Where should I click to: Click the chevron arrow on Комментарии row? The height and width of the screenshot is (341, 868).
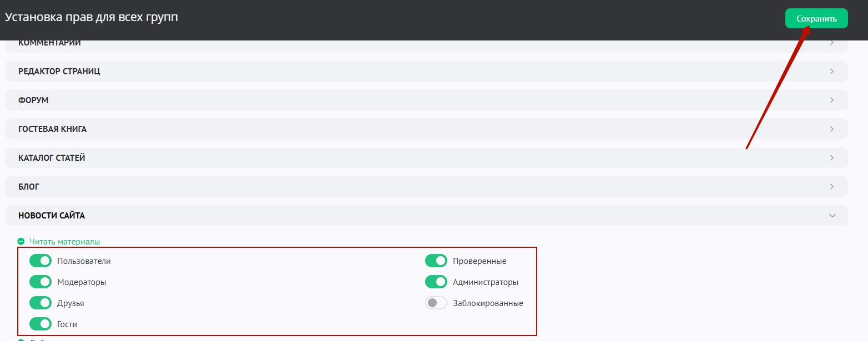831,43
